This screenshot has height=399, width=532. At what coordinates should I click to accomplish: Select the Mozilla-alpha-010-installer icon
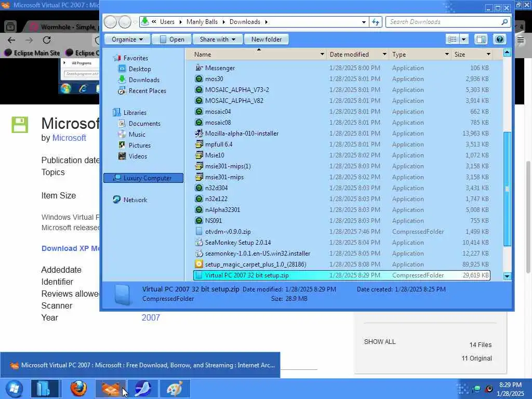[199, 134]
